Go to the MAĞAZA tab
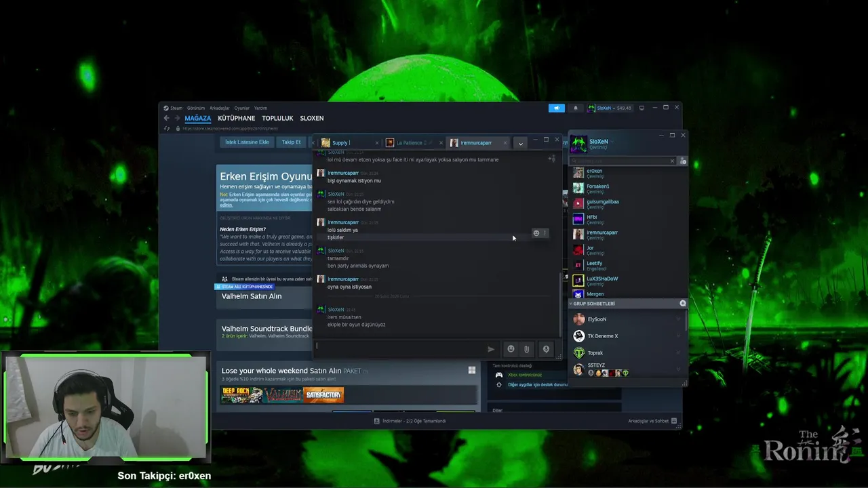Screen dimensions: 868x488 click(198, 118)
